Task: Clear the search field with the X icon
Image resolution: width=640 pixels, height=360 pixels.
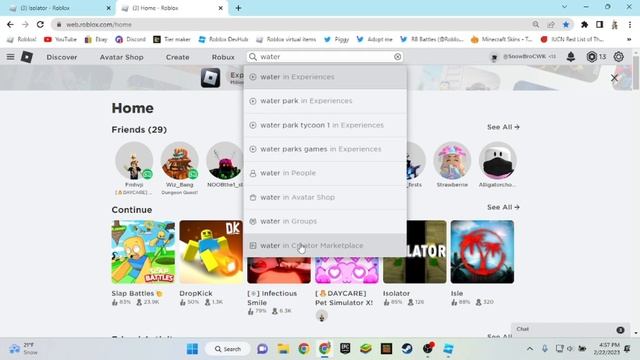Action: coord(398,57)
